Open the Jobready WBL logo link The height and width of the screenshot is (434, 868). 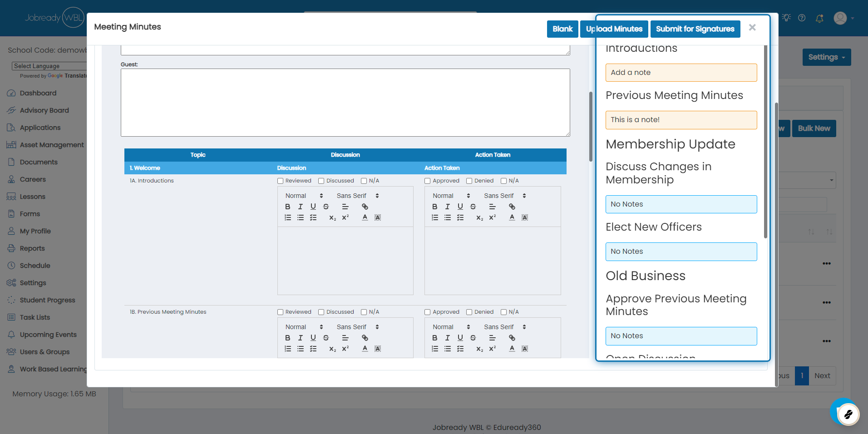[54, 18]
